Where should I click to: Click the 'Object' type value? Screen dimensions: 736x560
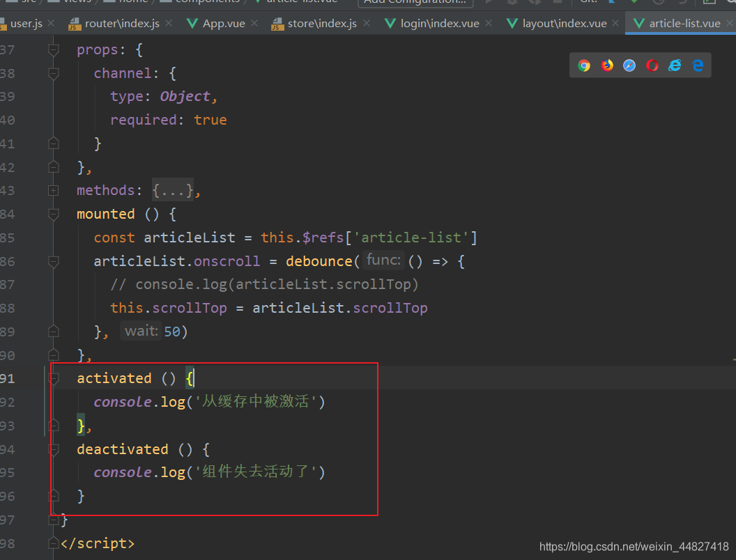point(185,96)
